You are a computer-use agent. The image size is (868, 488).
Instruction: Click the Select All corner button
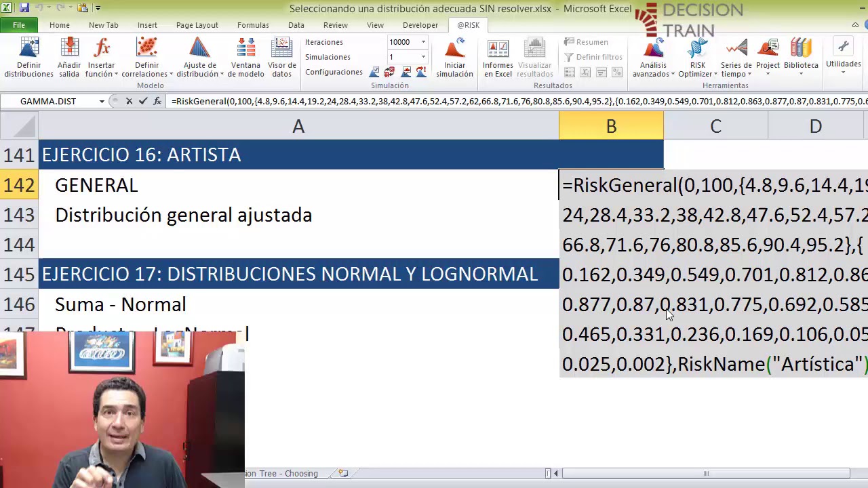[x=19, y=126]
